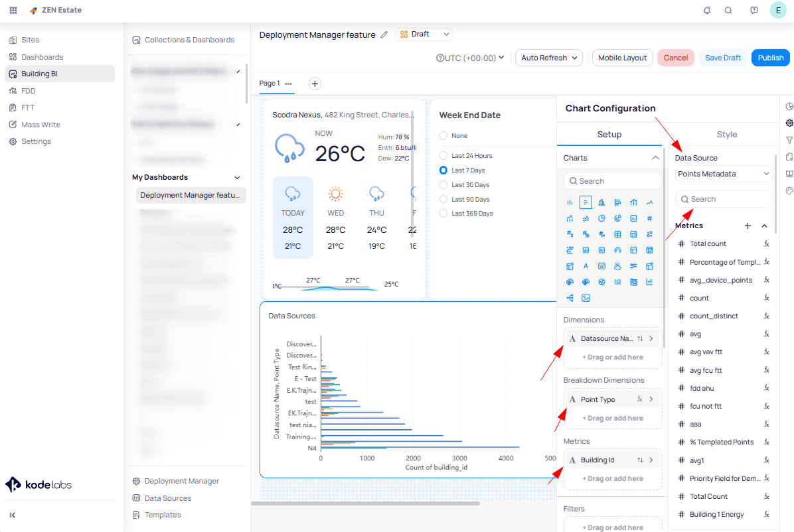Collapse the Charts section chevron
The height and width of the screenshot is (532, 794).
coord(655,158)
